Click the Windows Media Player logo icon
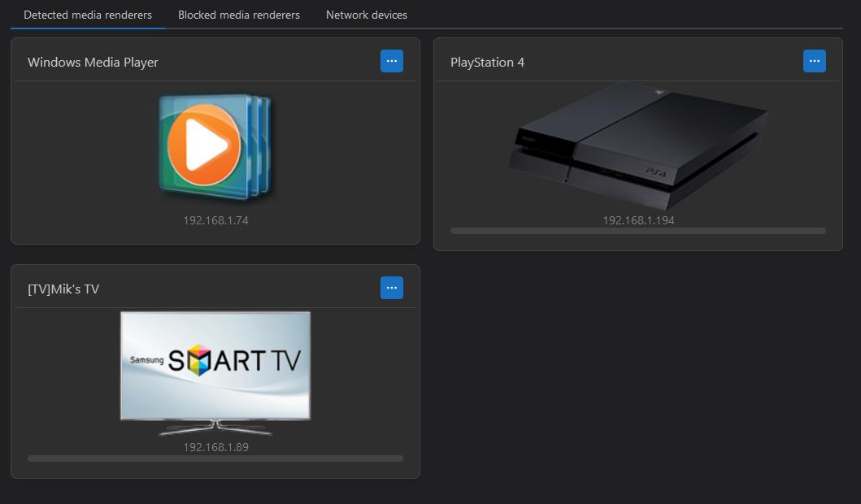This screenshot has height=504, width=861. tap(215, 146)
